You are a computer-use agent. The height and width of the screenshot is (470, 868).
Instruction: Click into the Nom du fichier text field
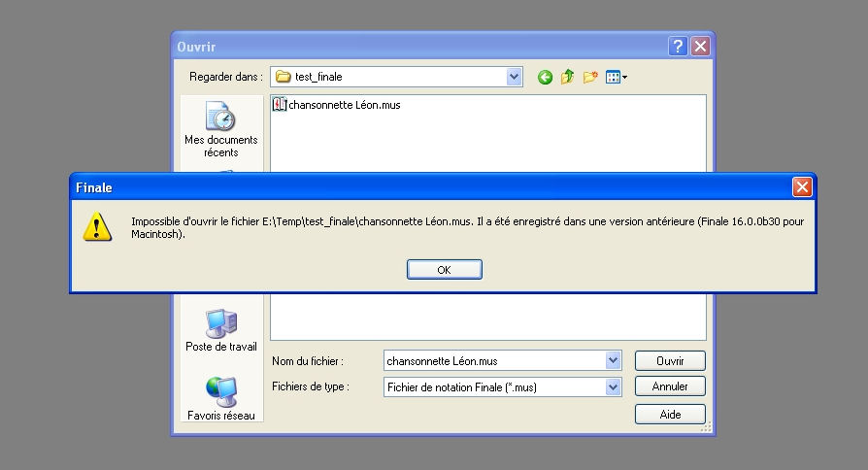point(493,360)
